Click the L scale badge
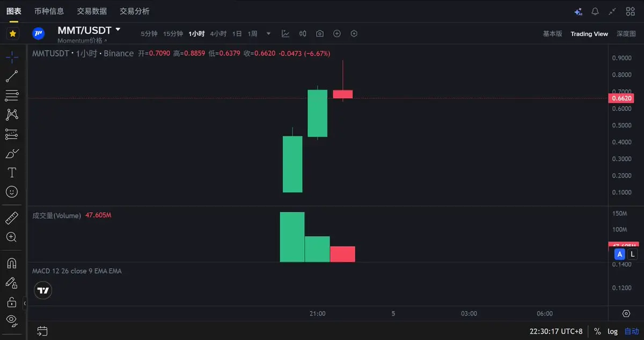 (x=633, y=254)
